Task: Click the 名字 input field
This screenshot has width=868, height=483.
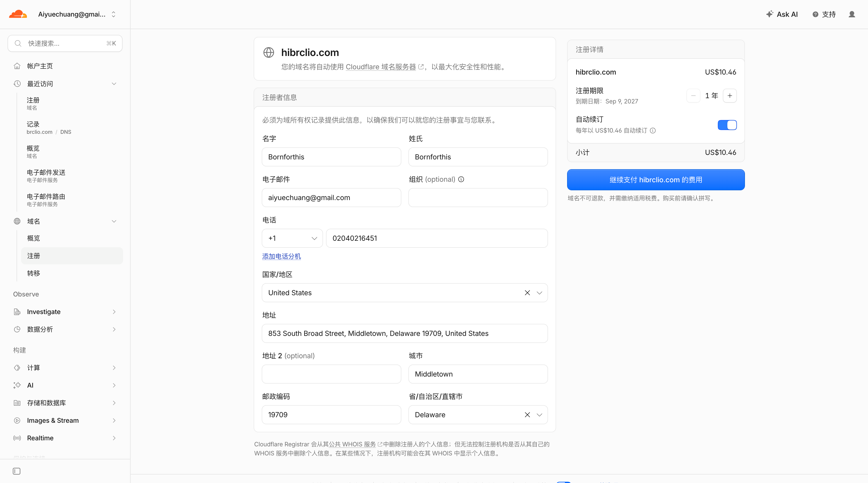Action: [x=331, y=157]
